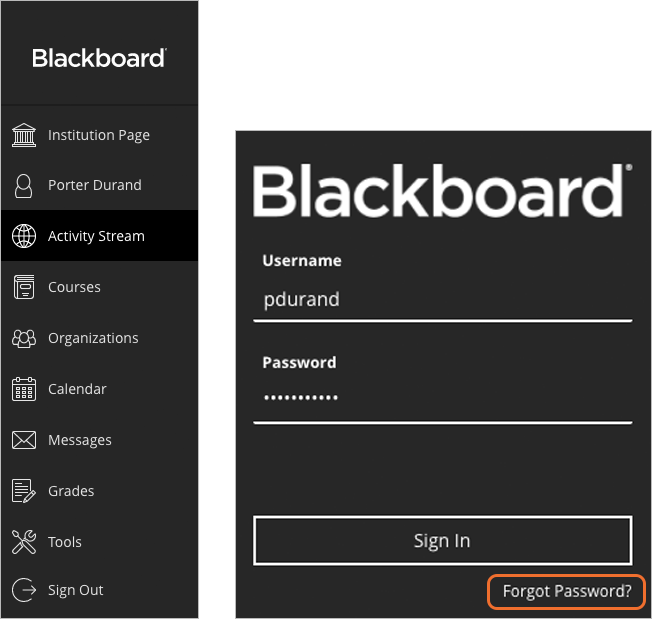Click the Sign Out arrow icon
The image size is (652, 619).
24,590
